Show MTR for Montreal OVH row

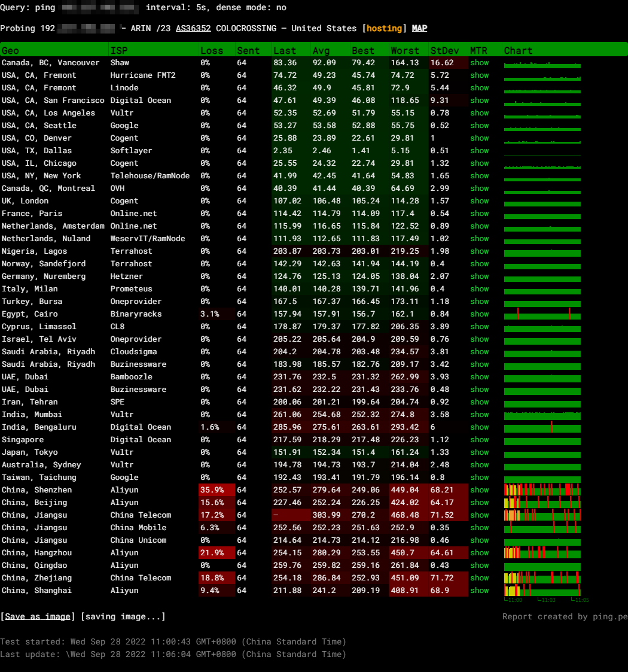coord(479,188)
